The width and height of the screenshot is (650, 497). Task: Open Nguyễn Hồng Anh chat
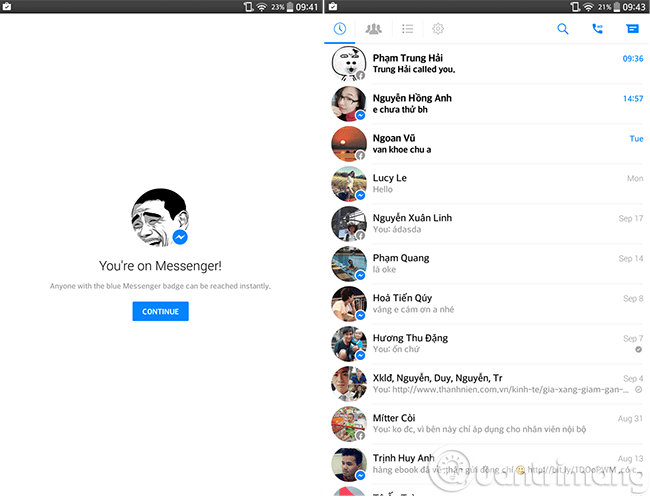click(487, 104)
